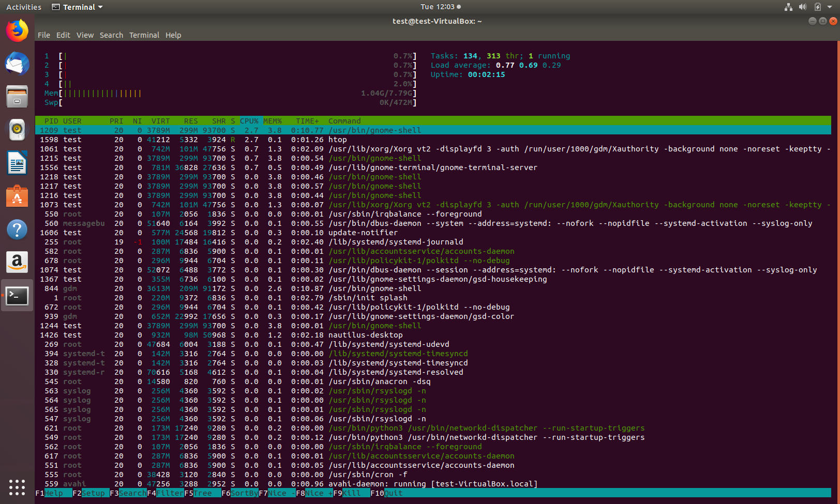Click the Load average readout

point(496,65)
